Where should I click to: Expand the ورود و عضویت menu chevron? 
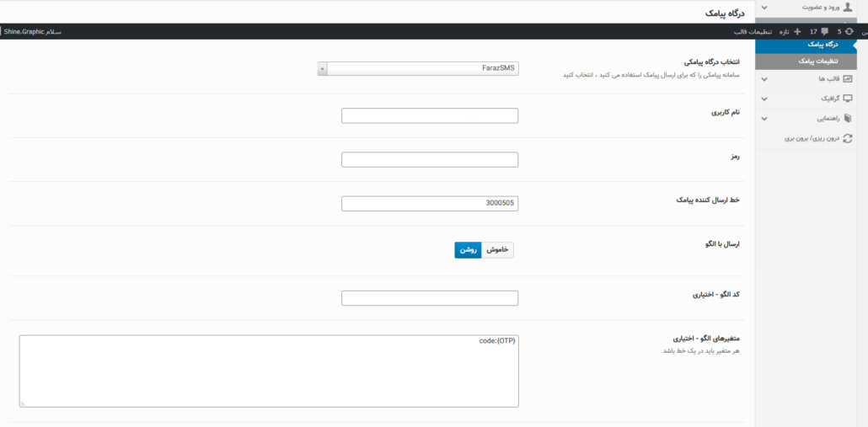coord(764,8)
